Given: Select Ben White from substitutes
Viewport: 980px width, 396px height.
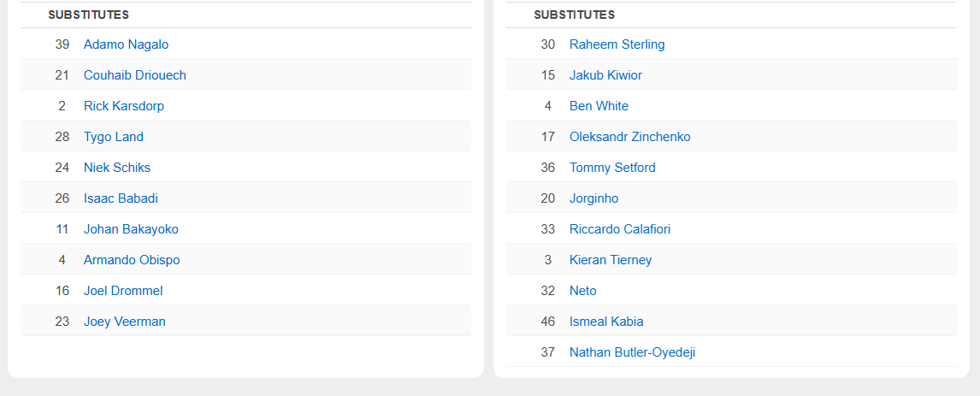Looking at the screenshot, I should [599, 106].
